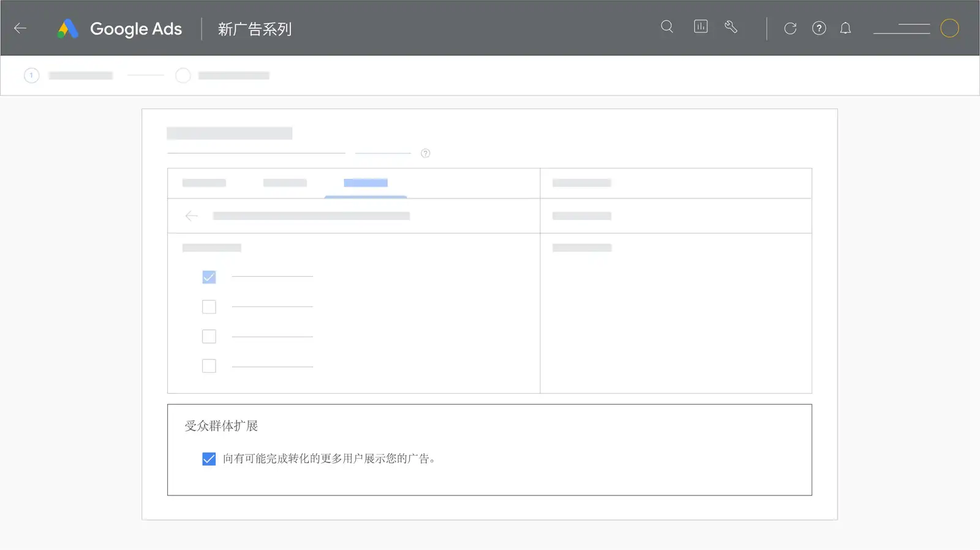The image size is (980, 550).
Task: Open the help question mark icon
Action: (x=819, y=28)
